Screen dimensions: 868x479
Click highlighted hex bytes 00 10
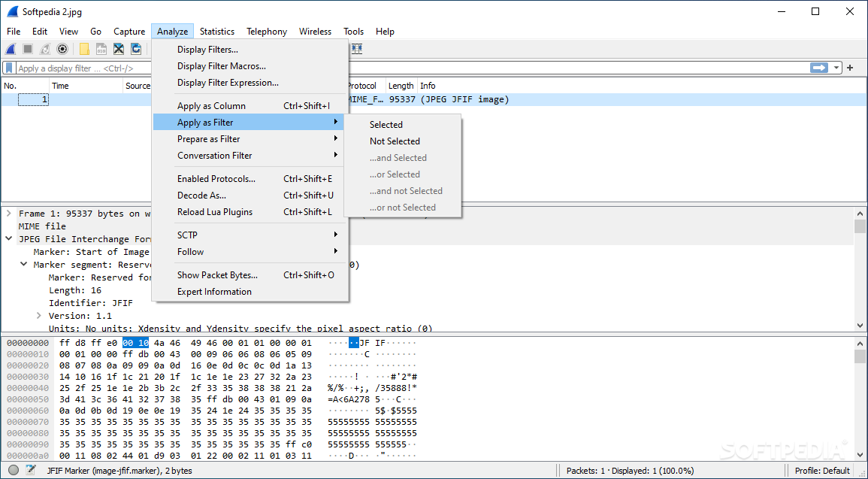[x=135, y=343]
